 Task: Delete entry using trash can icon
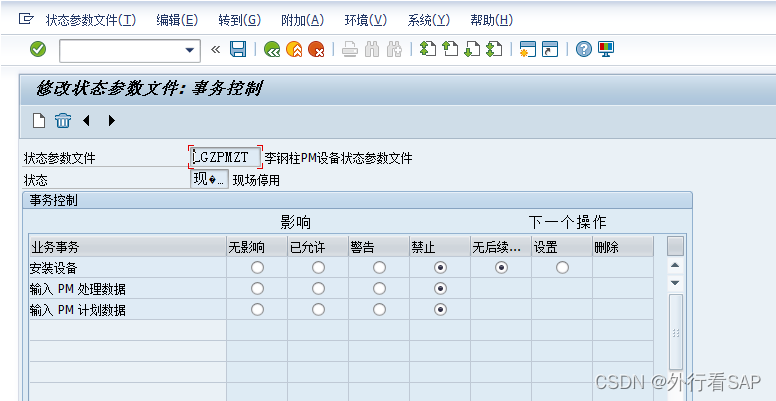tap(63, 120)
